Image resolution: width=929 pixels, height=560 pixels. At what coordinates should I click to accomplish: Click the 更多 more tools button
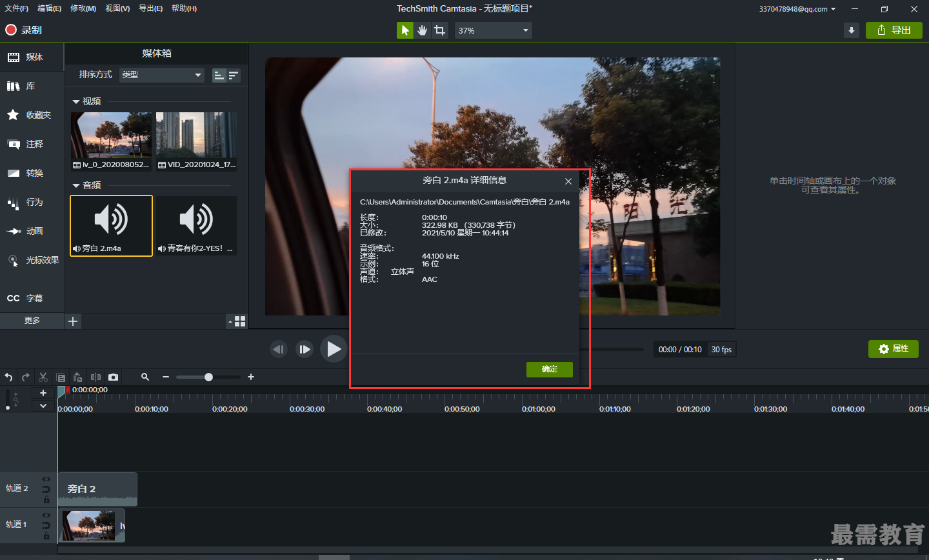point(32,321)
